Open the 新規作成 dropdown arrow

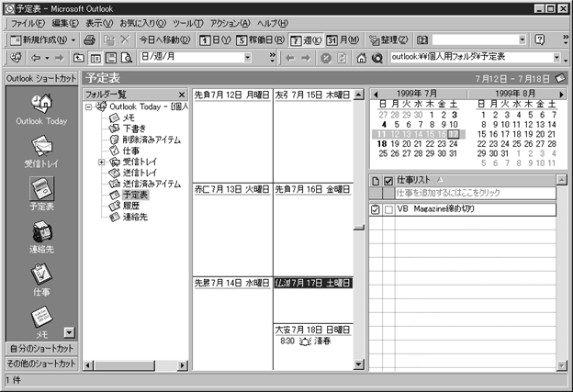(x=73, y=40)
